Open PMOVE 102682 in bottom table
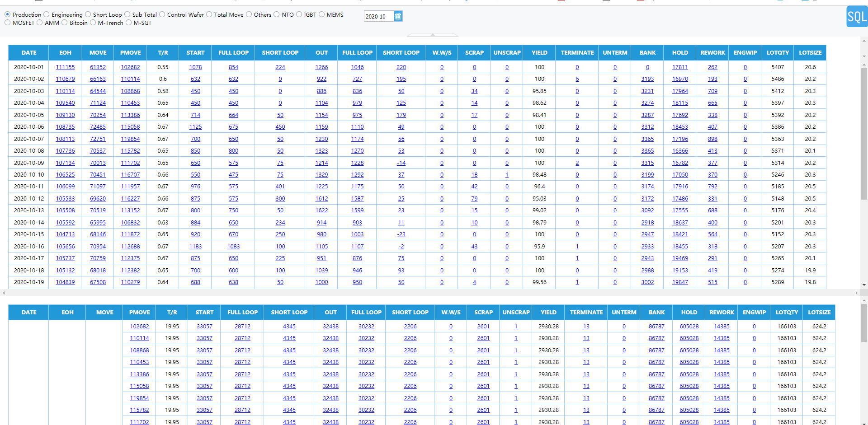The width and height of the screenshot is (868, 425). [x=139, y=327]
